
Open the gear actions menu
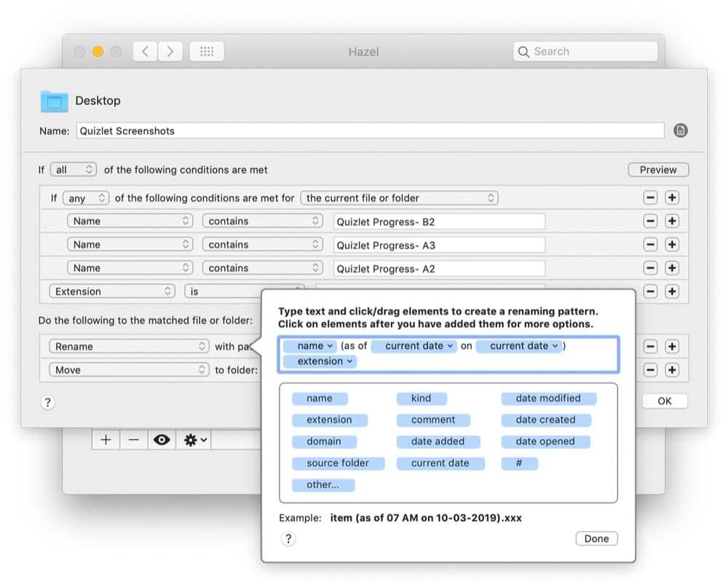(x=194, y=439)
